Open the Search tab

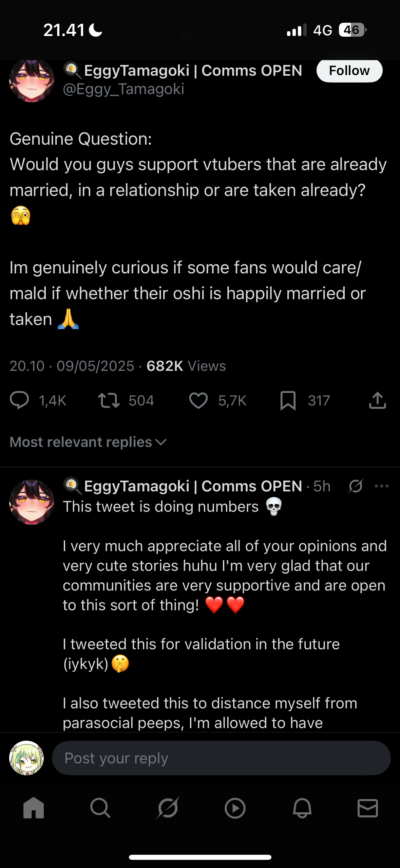100,808
